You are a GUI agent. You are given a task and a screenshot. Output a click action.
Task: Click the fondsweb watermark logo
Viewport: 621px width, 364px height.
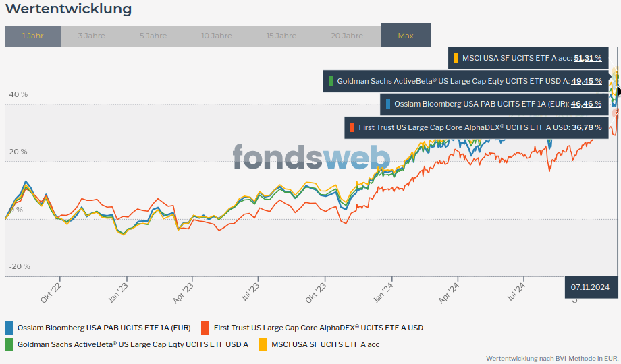point(311,157)
